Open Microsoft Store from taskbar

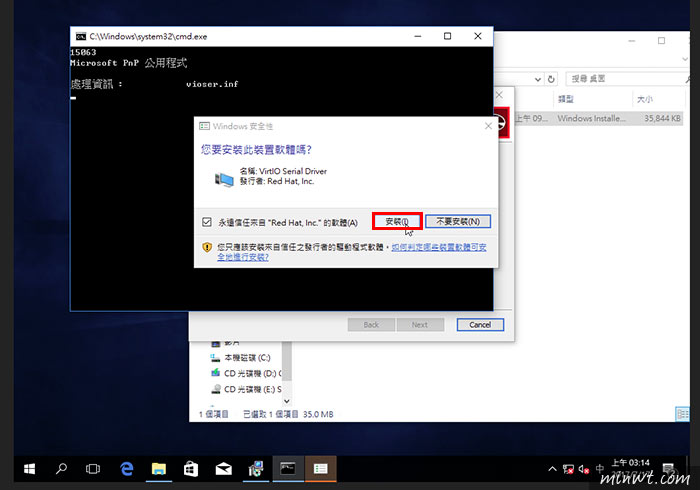tap(191, 469)
